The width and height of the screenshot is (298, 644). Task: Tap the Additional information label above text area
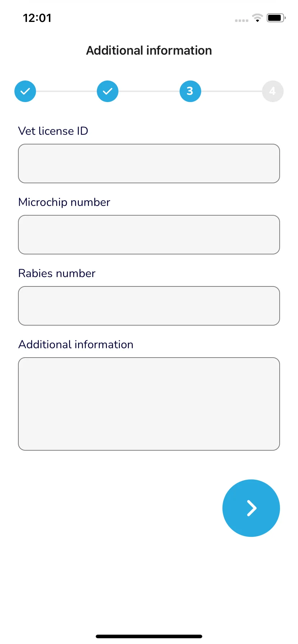click(76, 345)
